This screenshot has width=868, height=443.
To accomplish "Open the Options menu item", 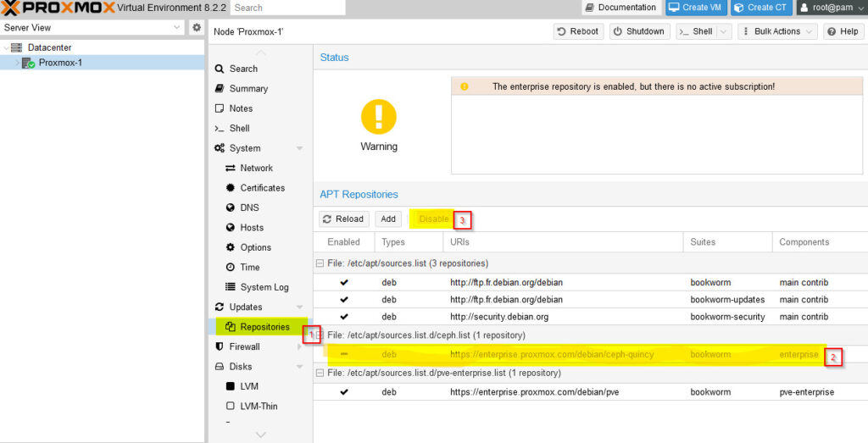I will pos(256,248).
